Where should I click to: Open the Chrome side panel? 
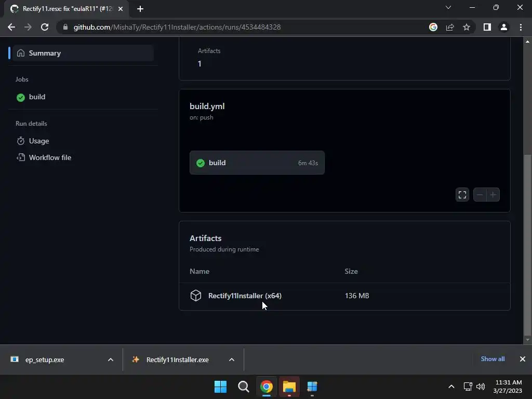[x=487, y=27]
